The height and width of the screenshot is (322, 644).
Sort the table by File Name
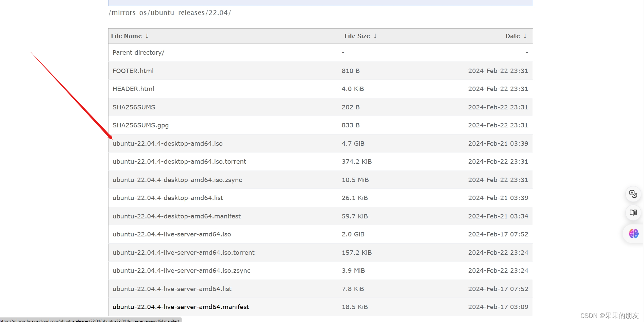pos(130,36)
